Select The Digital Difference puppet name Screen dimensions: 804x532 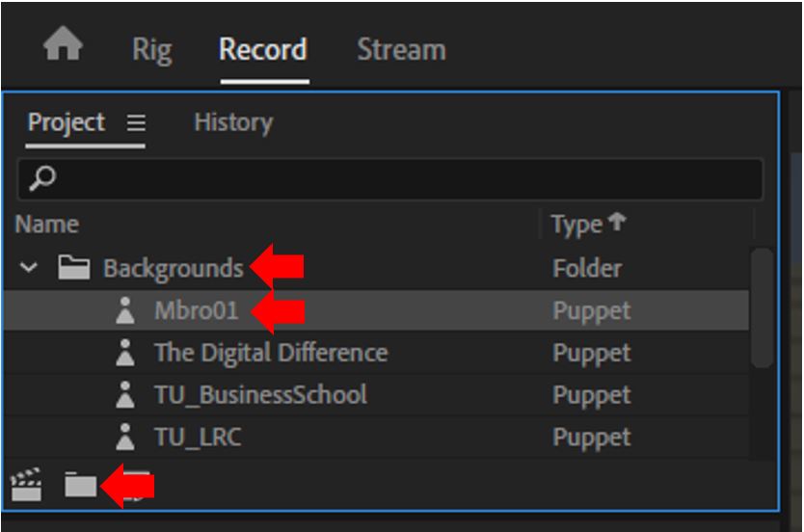click(x=271, y=353)
